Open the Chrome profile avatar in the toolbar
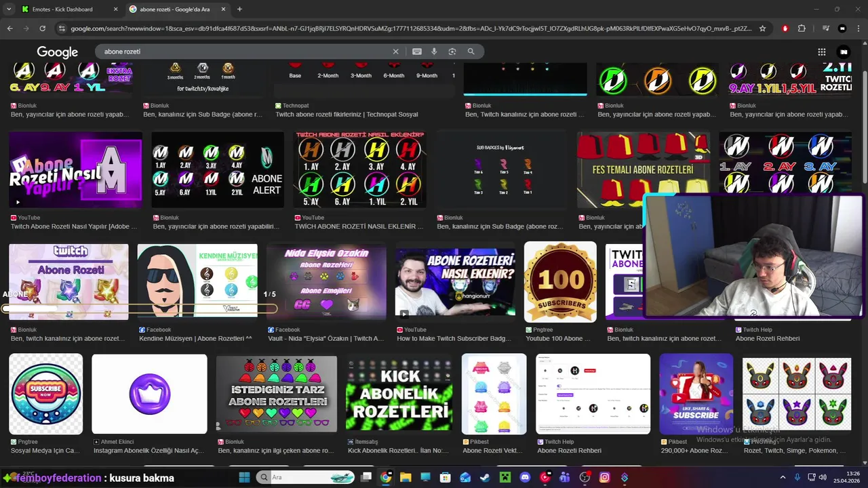This screenshot has height=488, width=868. 842,28
